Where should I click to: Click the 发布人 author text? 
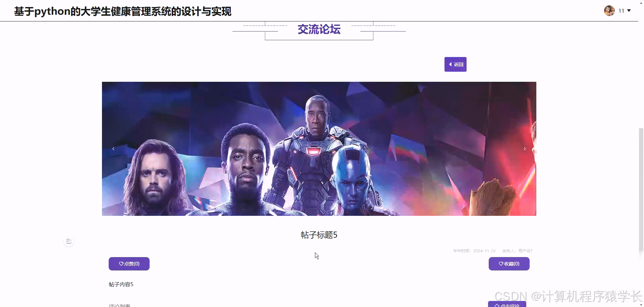pyautogui.click(x=517, y=251)
